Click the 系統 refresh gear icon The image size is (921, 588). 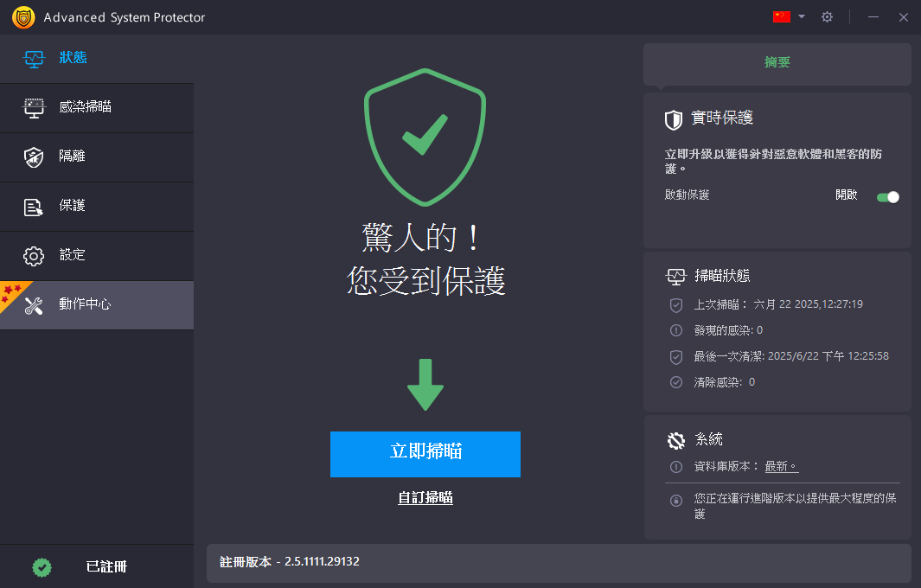click(x=676, y=440)
